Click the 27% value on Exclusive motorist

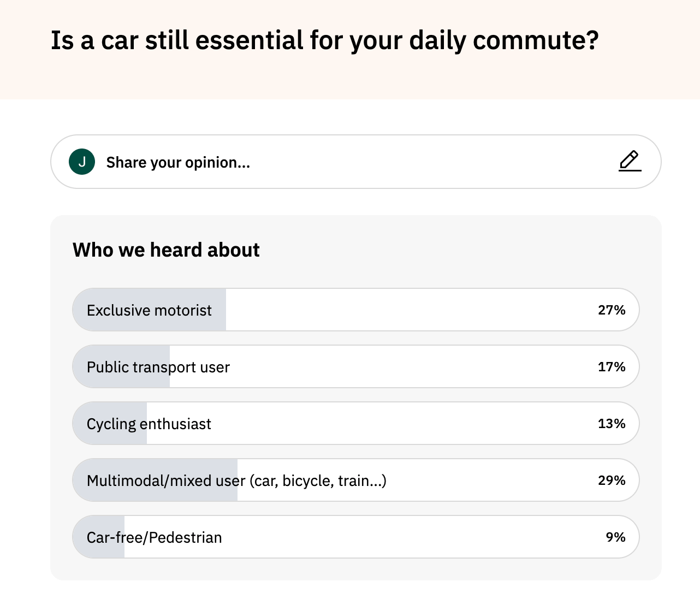tap(612, 310)
